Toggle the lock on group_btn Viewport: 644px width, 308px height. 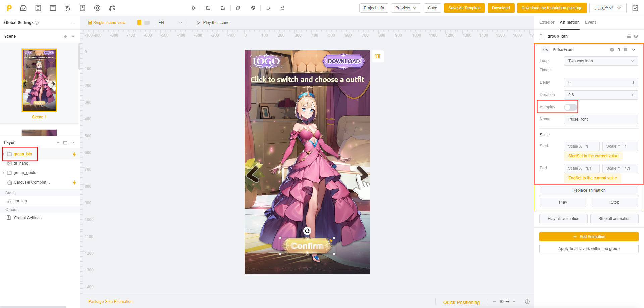629,36
